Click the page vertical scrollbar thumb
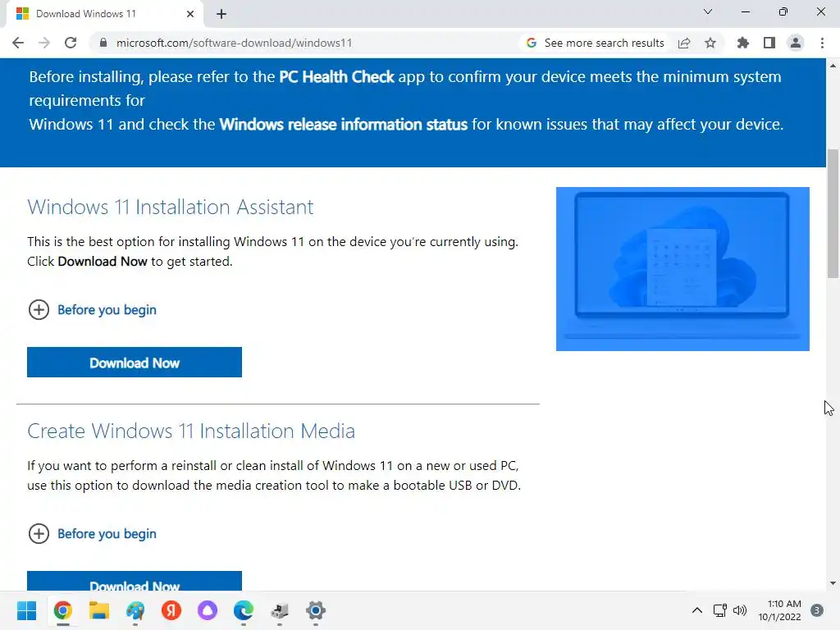 pyautogui.click(x=833, y=213)
